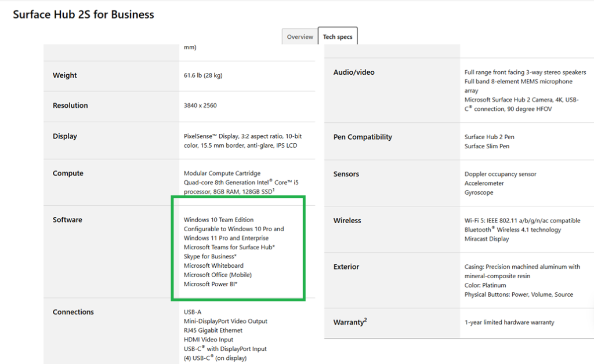
Task: Click the Display row label
Action: pos(65,136)
